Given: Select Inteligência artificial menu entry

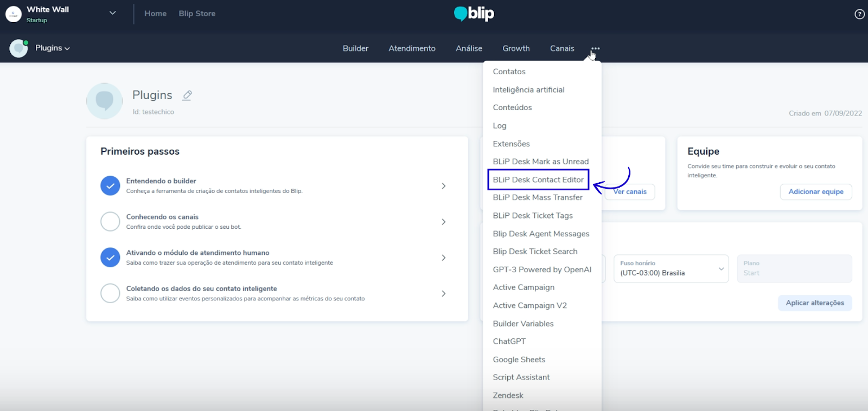Looking at the screenshot, I should pos(528,89).
